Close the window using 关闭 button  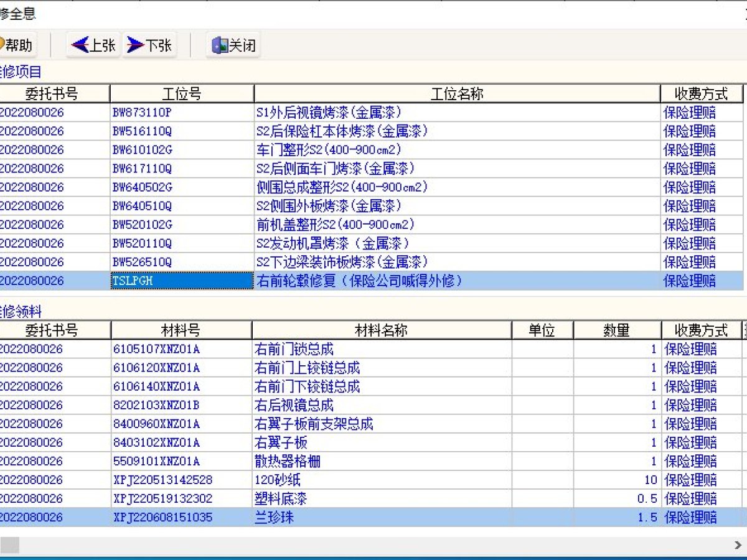point(233,45)
